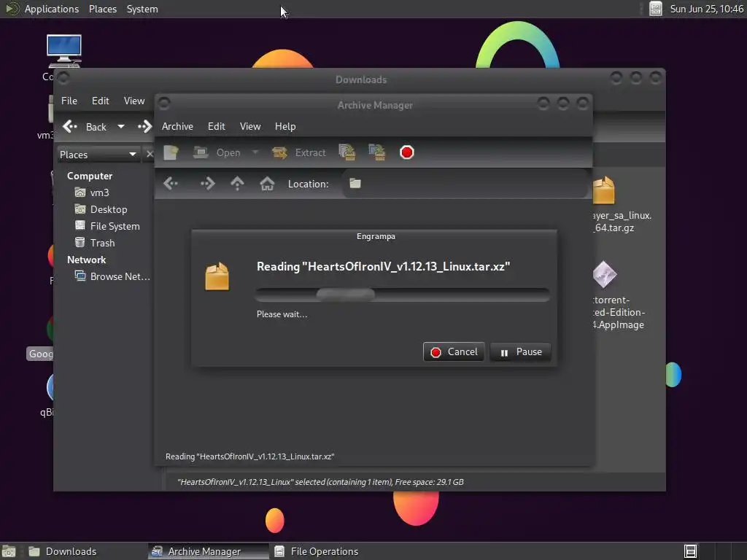Open the View menu in Archive Manager
Viewport: 747px width, 560px height.
click(x=250, y=126)
